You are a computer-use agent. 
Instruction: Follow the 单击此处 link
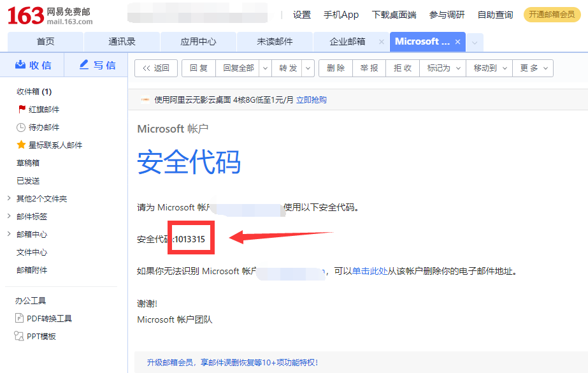click(370, 272)
